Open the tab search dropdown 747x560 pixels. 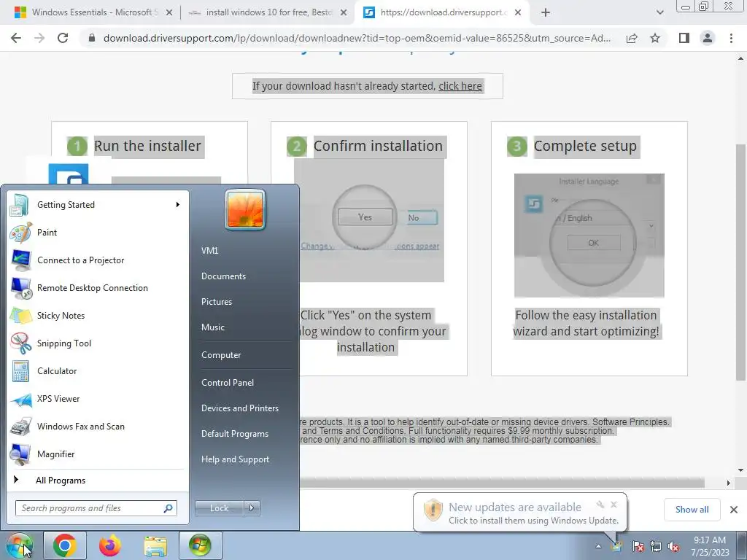(659, 12)
